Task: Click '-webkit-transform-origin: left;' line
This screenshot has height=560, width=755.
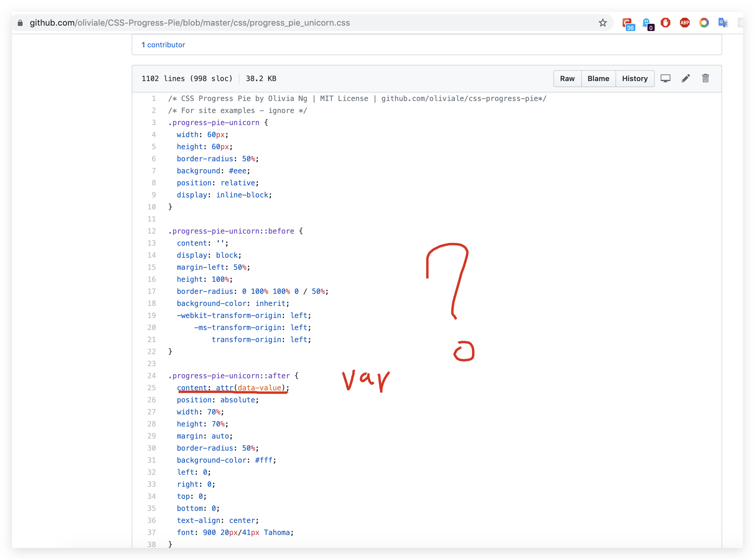Action: [x=244, y=316]
